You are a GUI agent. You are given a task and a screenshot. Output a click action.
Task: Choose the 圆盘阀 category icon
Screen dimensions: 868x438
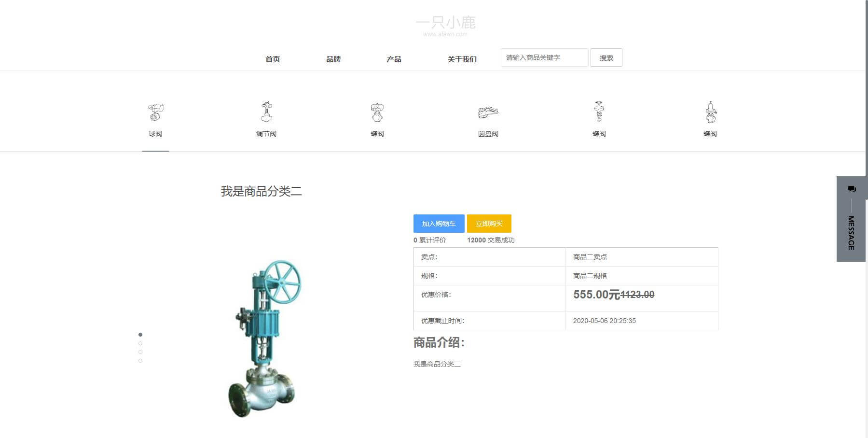pyautogui.click(x=488, y=113)
